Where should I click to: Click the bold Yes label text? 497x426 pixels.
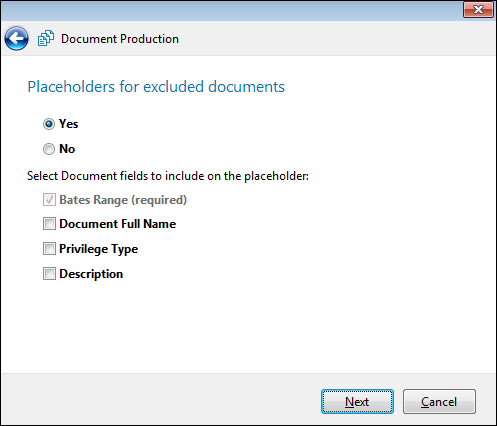(x=69, y=124)
